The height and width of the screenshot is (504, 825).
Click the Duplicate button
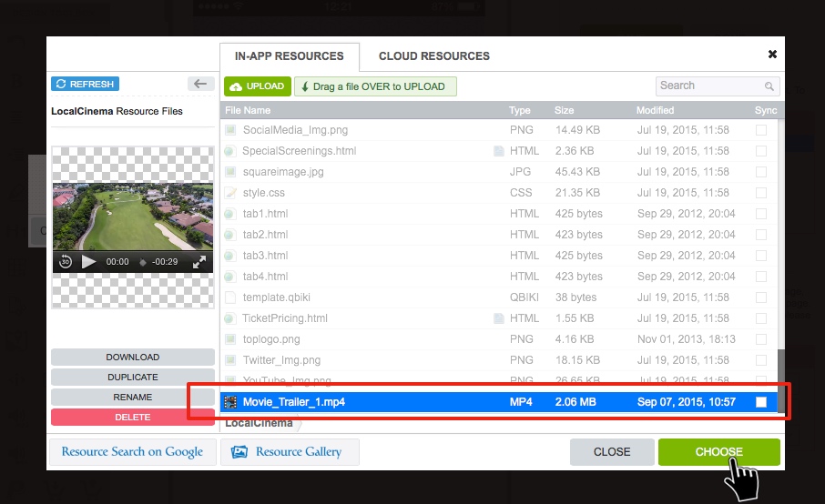[x=133, y=377]
